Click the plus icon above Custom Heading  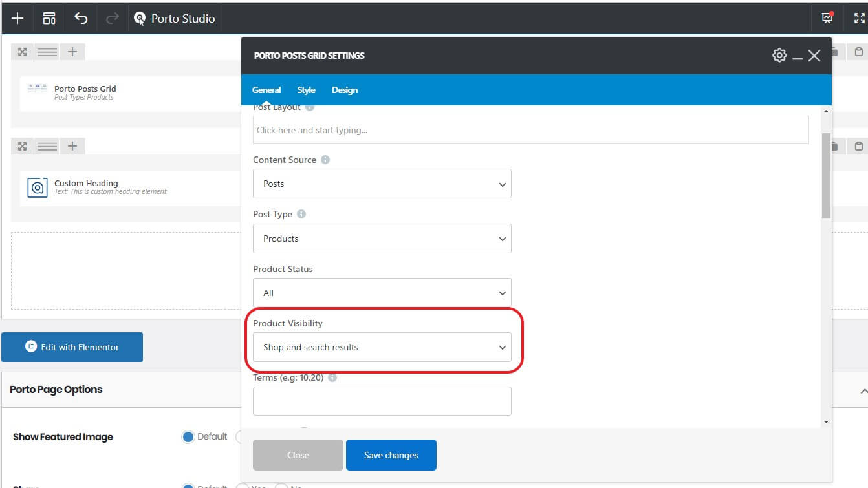72,147
